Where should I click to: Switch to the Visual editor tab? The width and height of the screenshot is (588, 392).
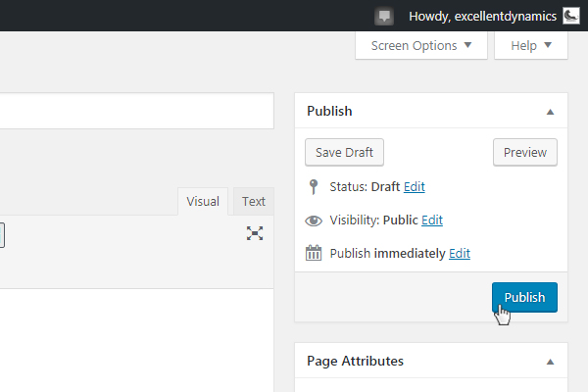[203, 202]
